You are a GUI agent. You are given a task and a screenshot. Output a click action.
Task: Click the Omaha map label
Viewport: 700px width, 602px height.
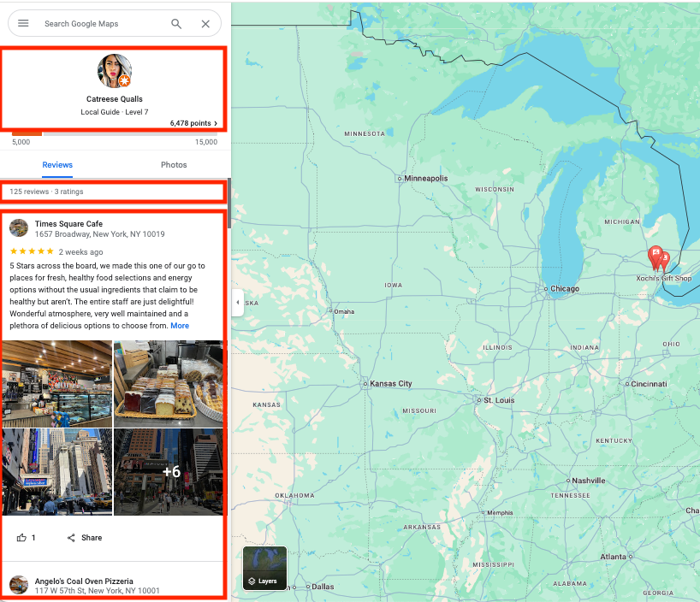click(x=344, y=311)
